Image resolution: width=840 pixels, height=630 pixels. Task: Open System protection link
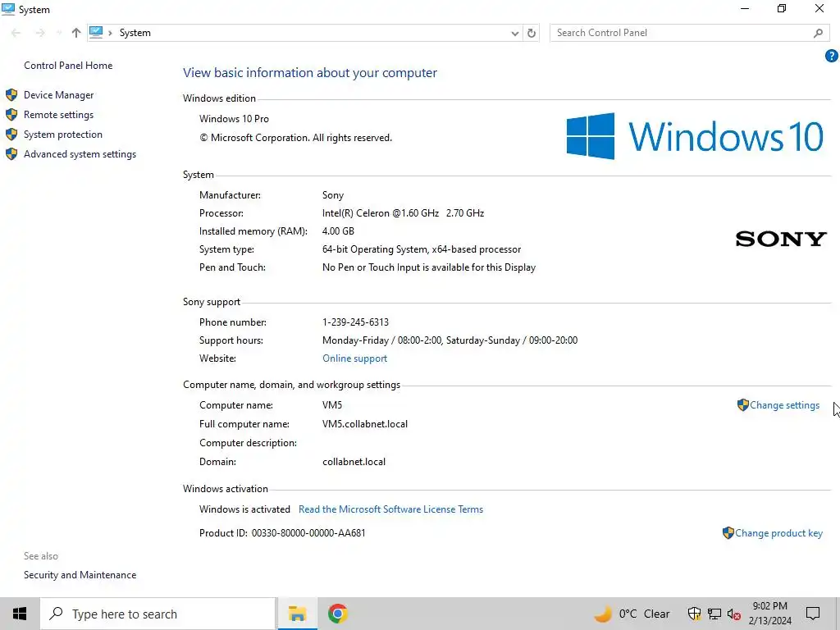(62, 135)
